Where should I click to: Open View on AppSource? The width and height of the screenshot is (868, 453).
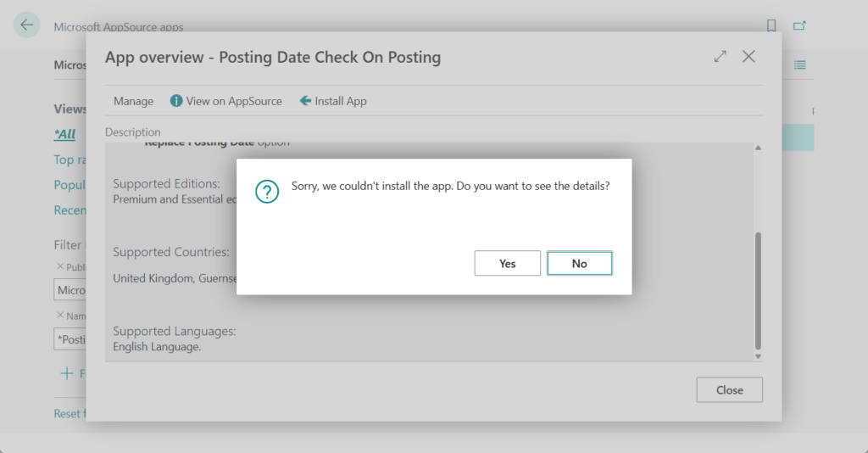(226, 101)
